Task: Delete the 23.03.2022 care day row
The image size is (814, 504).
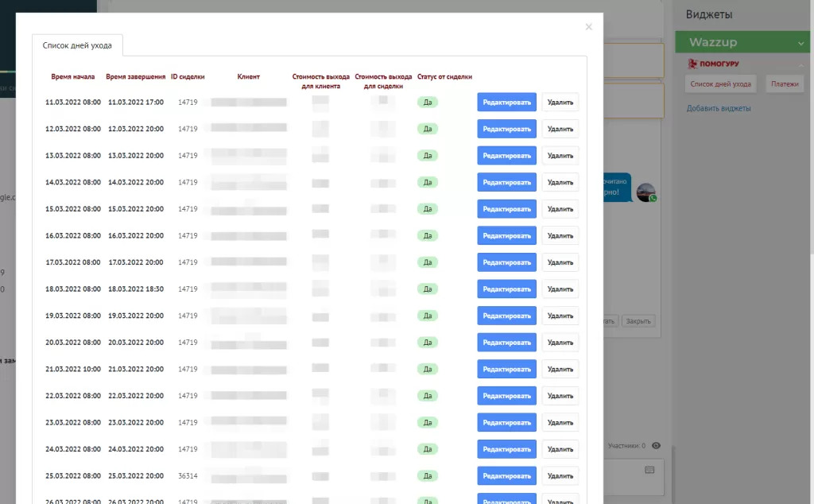Action: [x=560, y=422]
